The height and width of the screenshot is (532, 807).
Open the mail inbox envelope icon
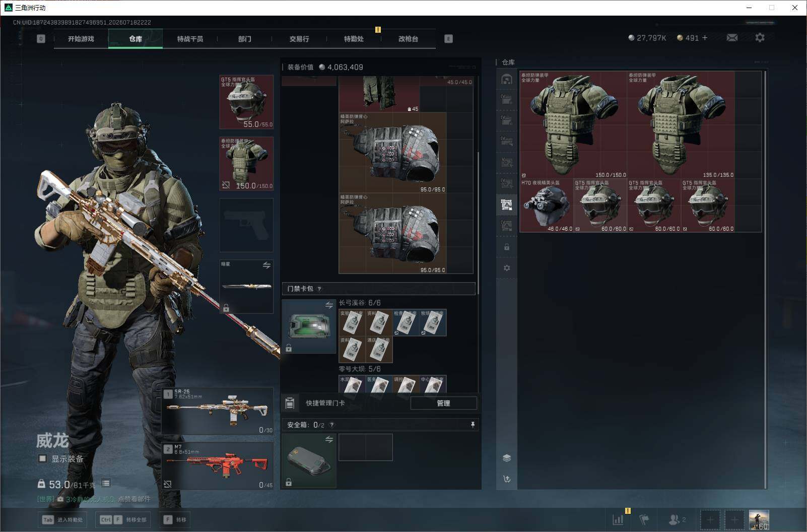(732, 38)
